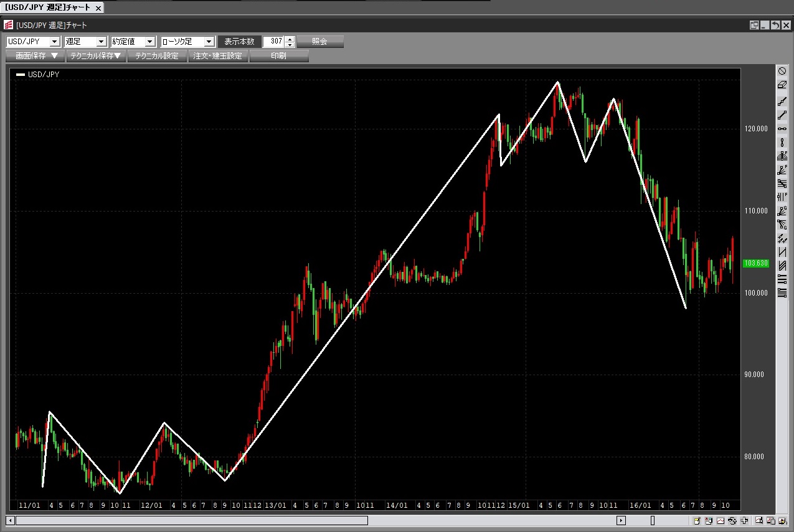Click the 印刷 print button
The image size is (794, 532).
click(x=278, y=56)
